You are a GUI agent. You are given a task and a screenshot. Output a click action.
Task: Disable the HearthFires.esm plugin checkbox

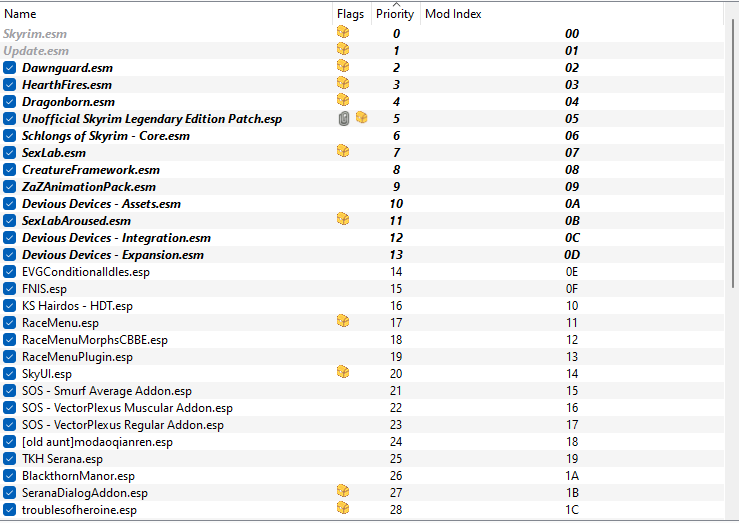9,85
